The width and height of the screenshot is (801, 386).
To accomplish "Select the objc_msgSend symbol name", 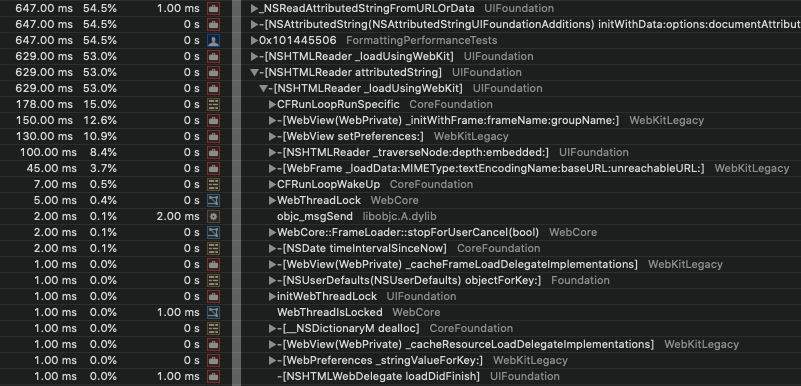I will pos(315,216).
